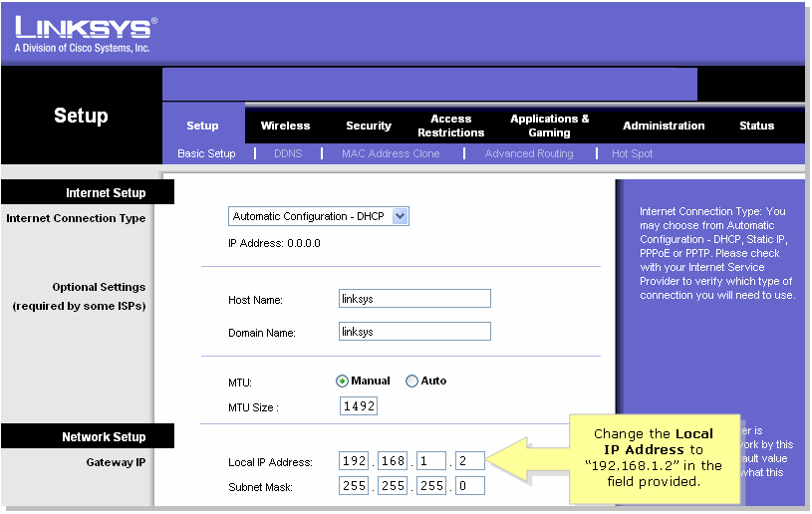Click the 'IP Address: 0.0.0.0' text
This screenshot has height=514, width=812.
[274, 243]
